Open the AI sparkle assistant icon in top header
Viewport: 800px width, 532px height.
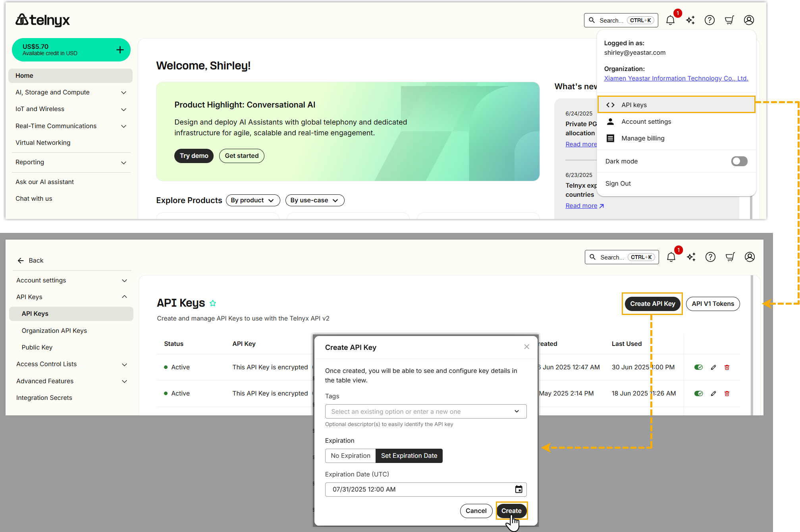(x=690, y=20)
